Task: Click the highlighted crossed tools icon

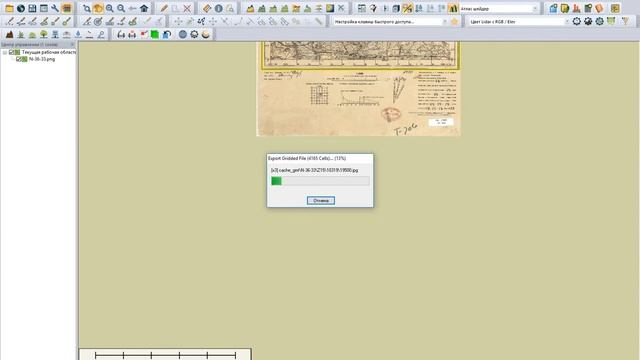Action: (407, 8)
